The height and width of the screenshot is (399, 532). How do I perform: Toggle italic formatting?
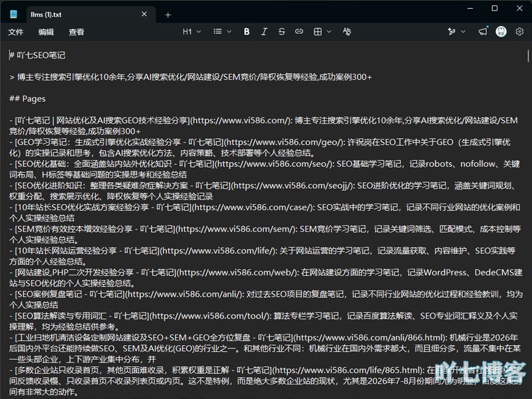pyautogui.click(x=264, y=31)
